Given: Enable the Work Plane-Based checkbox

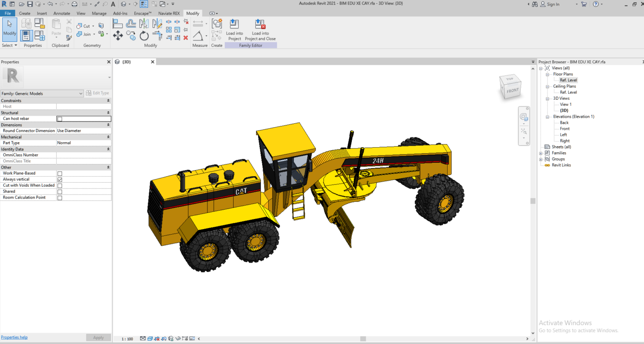Looking at the screenshot, I should (60, 173).
